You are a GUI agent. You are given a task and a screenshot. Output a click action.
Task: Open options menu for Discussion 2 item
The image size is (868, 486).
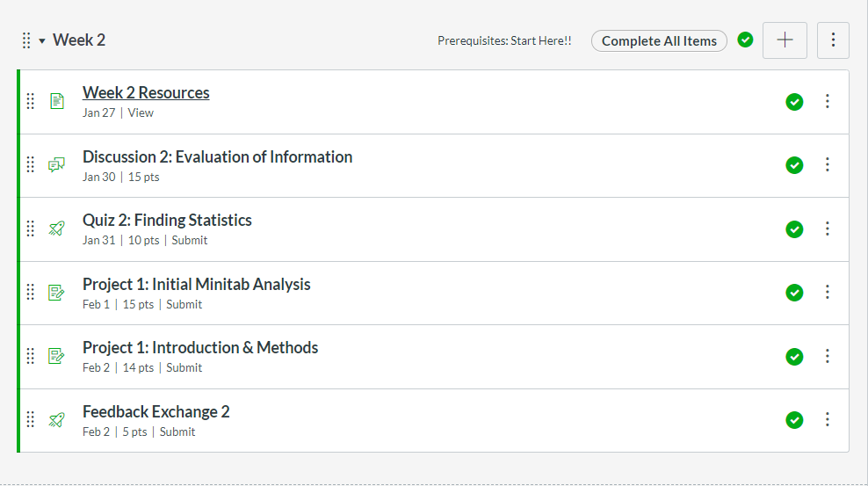[828, 164]
